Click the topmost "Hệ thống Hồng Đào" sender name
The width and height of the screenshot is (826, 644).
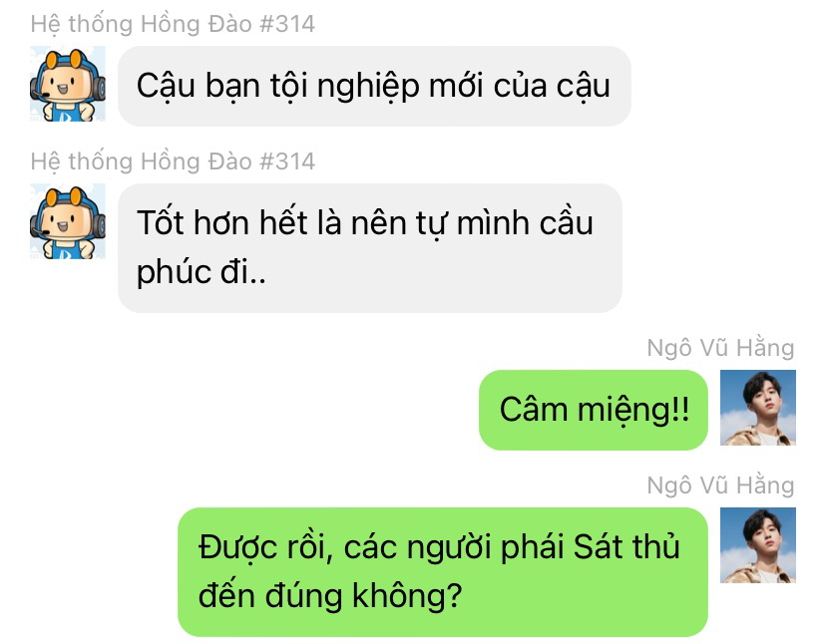[x=173, y=24]
